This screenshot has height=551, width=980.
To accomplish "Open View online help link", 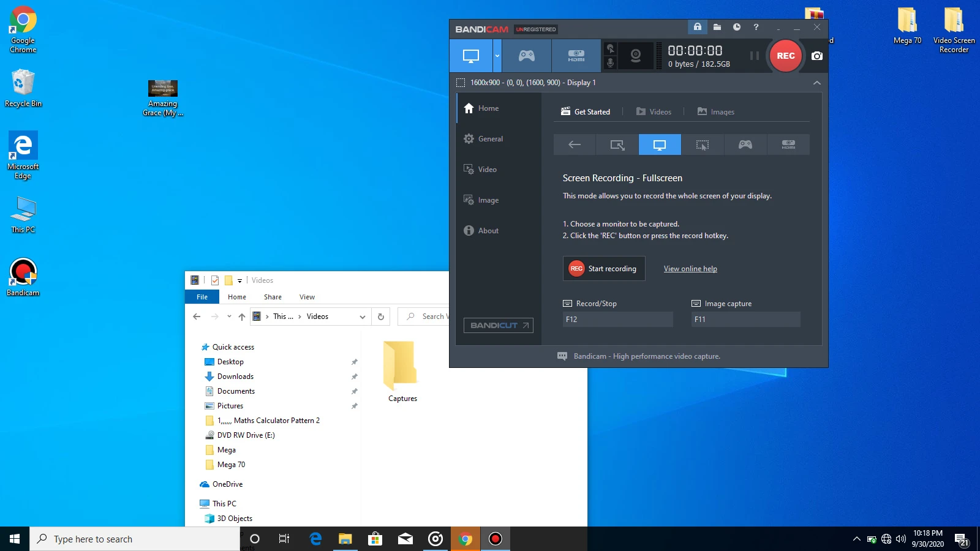I will [690, 269].
